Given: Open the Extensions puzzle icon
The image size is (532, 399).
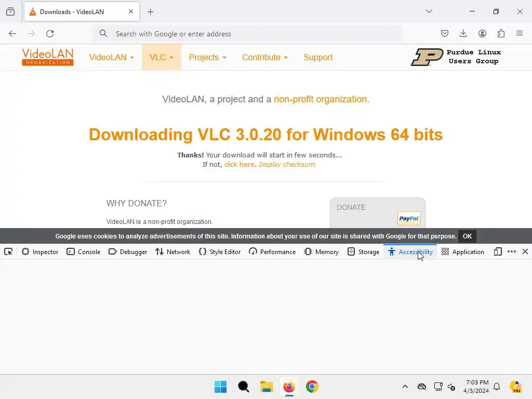Looking at the screenshot, I should coord(501,33).
